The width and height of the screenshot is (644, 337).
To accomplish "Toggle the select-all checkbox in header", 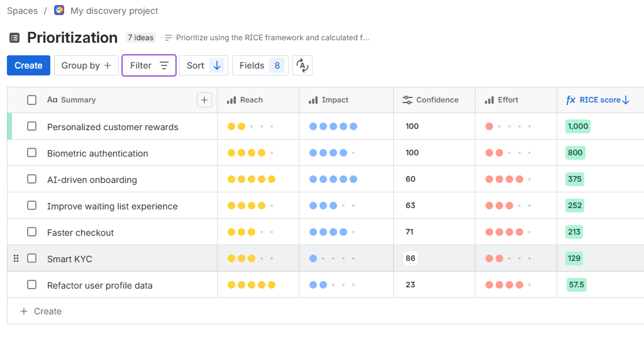I will coord(31,100).
